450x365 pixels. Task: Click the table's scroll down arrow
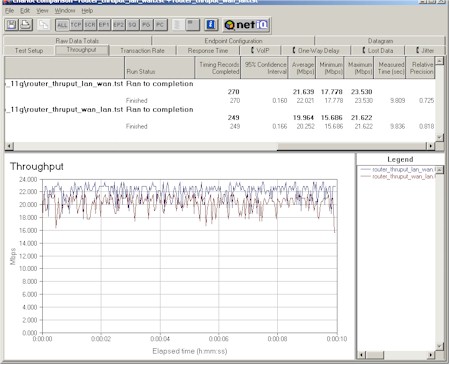(x=440, y=137)
